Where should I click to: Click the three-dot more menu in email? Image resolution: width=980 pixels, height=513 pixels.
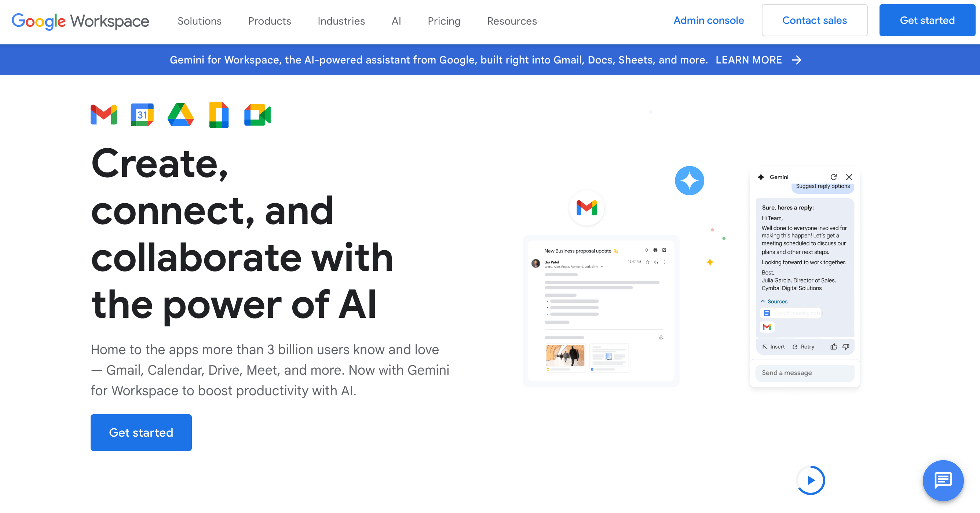(665, 262)
